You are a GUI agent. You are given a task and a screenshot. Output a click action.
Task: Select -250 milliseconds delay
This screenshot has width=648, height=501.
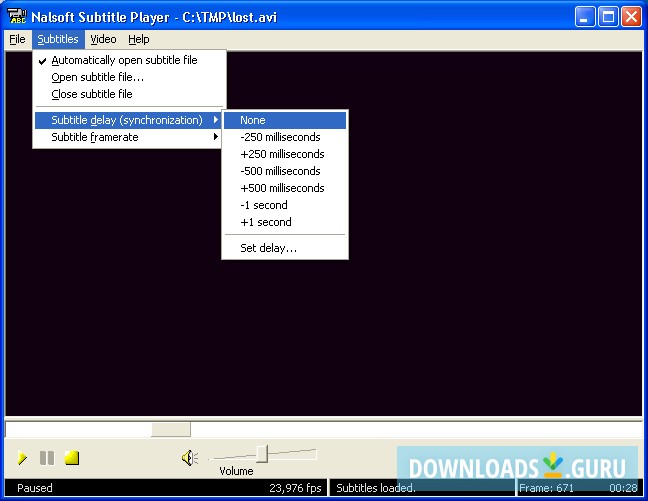pos(285,137)
